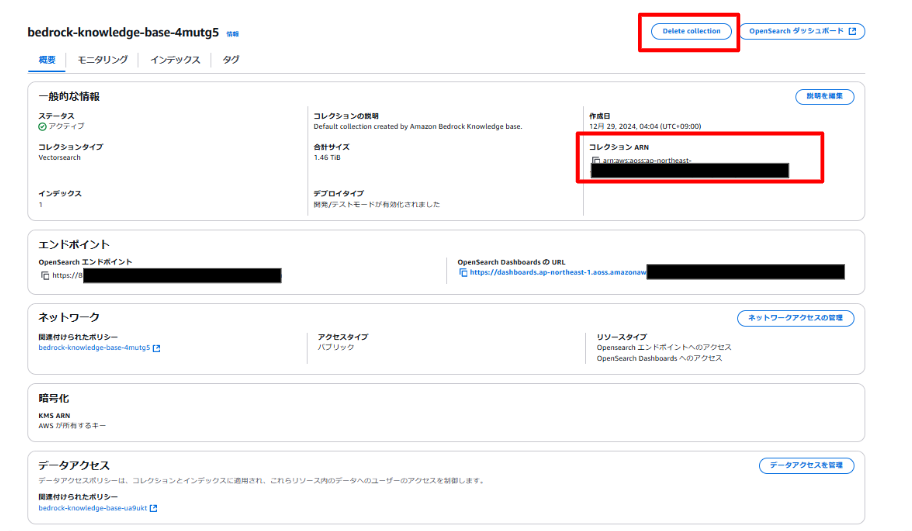Click the 1.46 TiB total size value
The height and width of the screenshot is (531, 912).
point(327,158)
